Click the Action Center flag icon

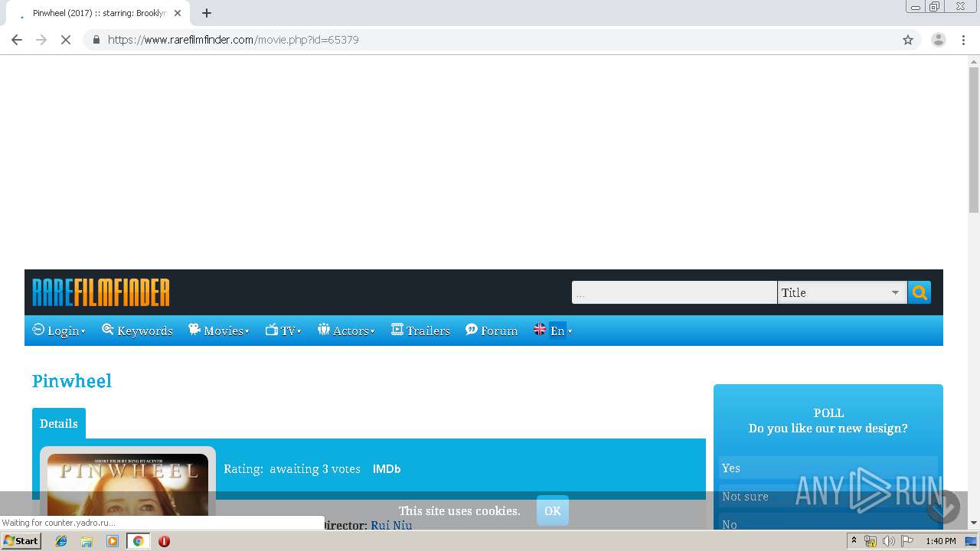(x=907, y=541)
